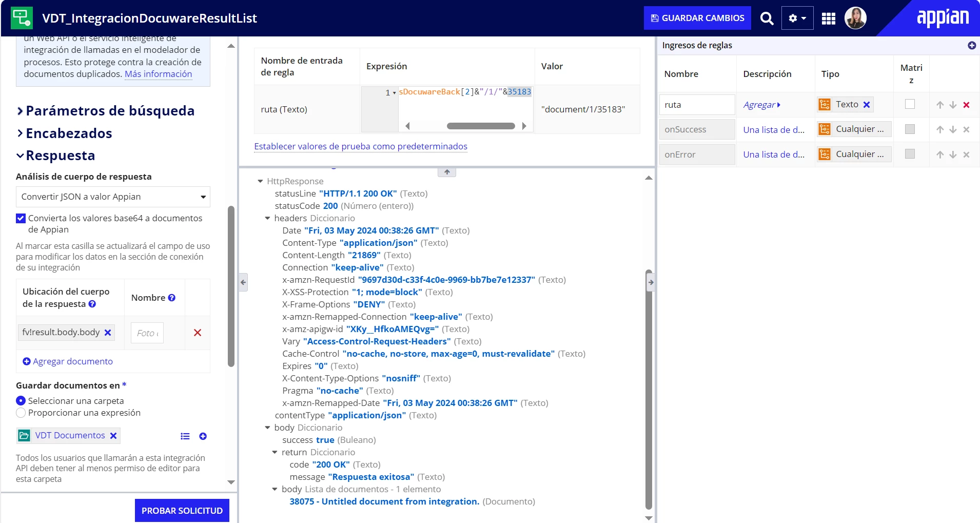Collapse the headers Diccionario node
Screen dimensions: 980x523
click(267, 218)
